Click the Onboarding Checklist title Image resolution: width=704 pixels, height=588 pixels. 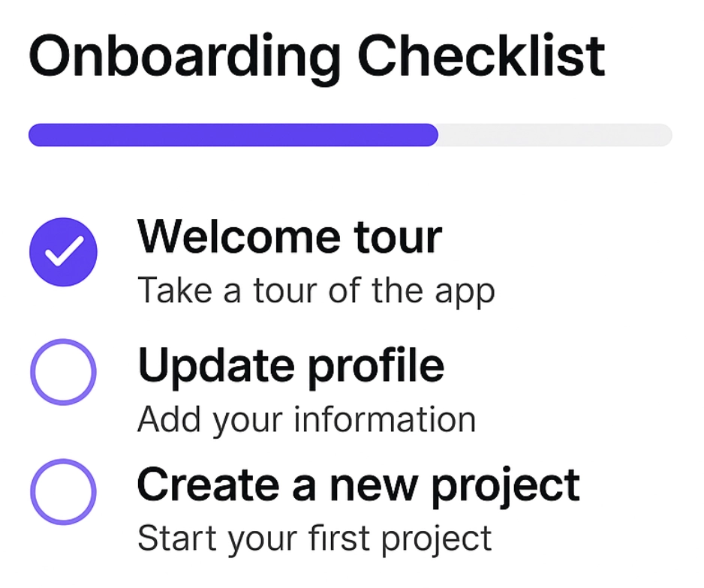316,52
